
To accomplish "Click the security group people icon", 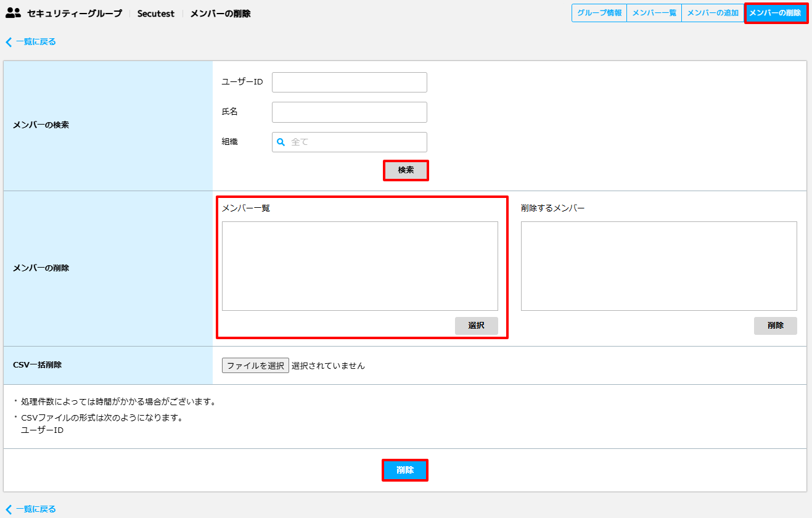I will pyautogui.click(x=13, y=13).
